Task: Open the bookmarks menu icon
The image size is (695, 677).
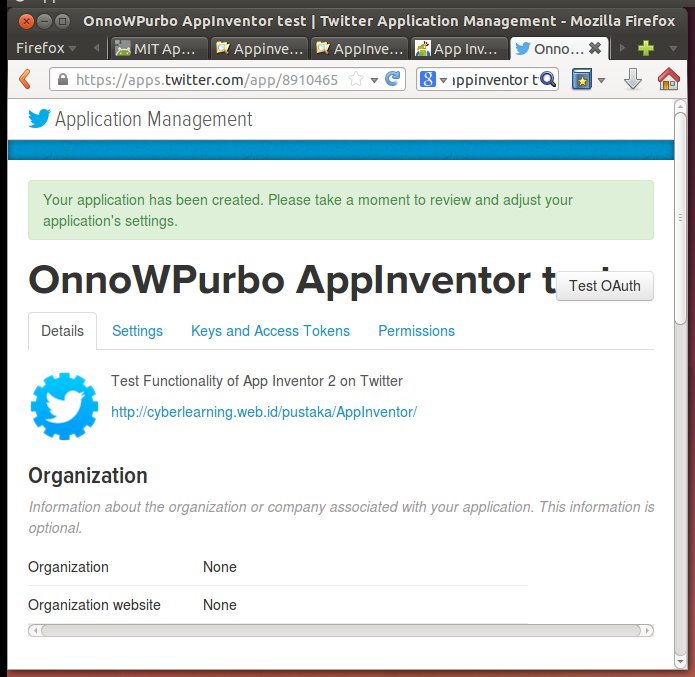Action: 583,79
